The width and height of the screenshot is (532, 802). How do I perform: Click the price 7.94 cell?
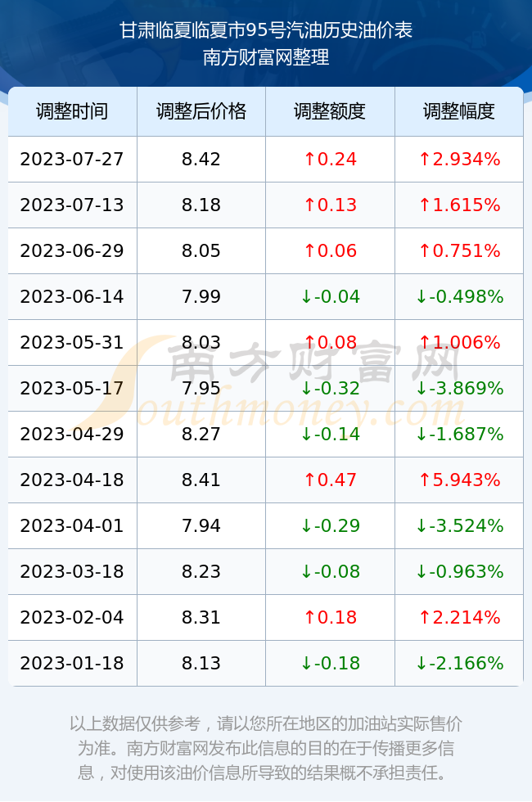(201, 525)
